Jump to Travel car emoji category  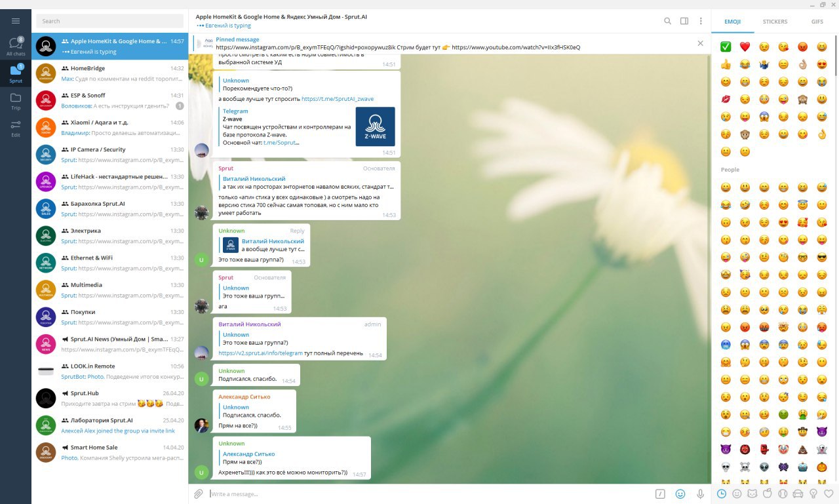point(798,494)
